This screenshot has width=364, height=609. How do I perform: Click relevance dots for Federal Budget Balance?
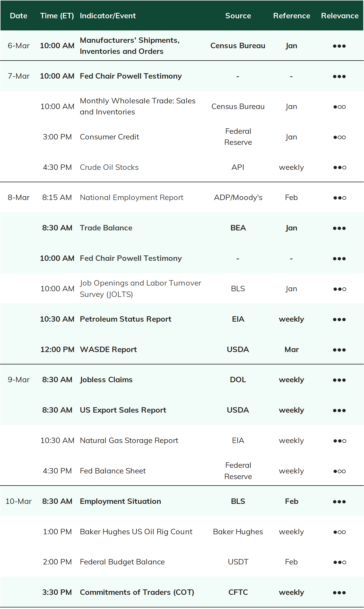pyautogui.click(x=340, y=562)
